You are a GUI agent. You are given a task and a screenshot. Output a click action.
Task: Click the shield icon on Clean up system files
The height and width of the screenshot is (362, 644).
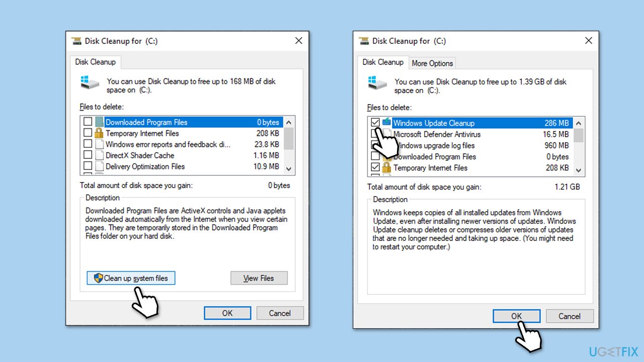point(98,278)
